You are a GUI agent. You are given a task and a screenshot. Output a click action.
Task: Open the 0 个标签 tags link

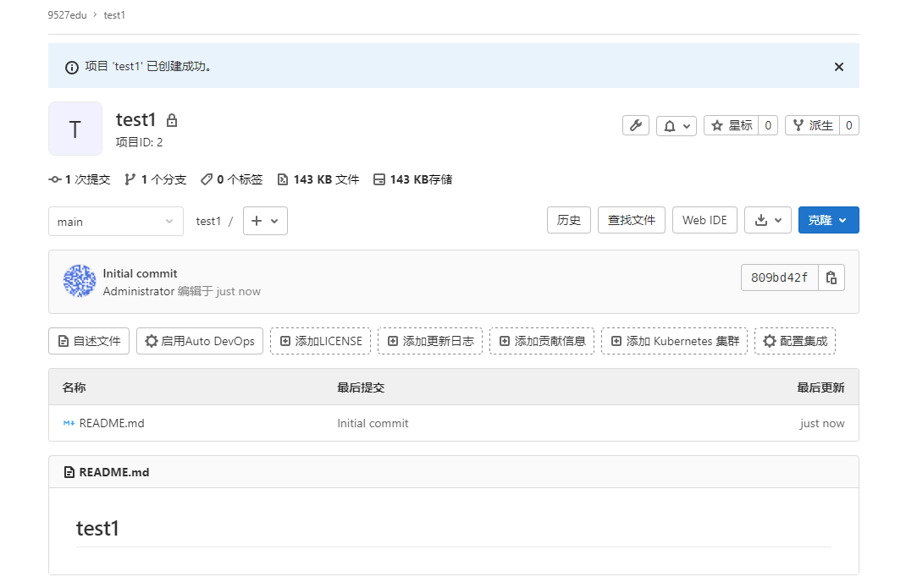point(232,179)
